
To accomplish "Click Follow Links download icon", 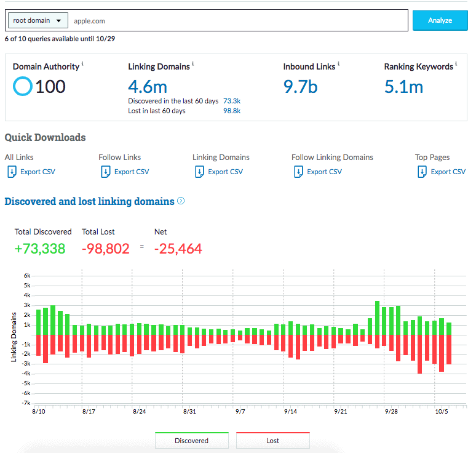I will 106,172.
